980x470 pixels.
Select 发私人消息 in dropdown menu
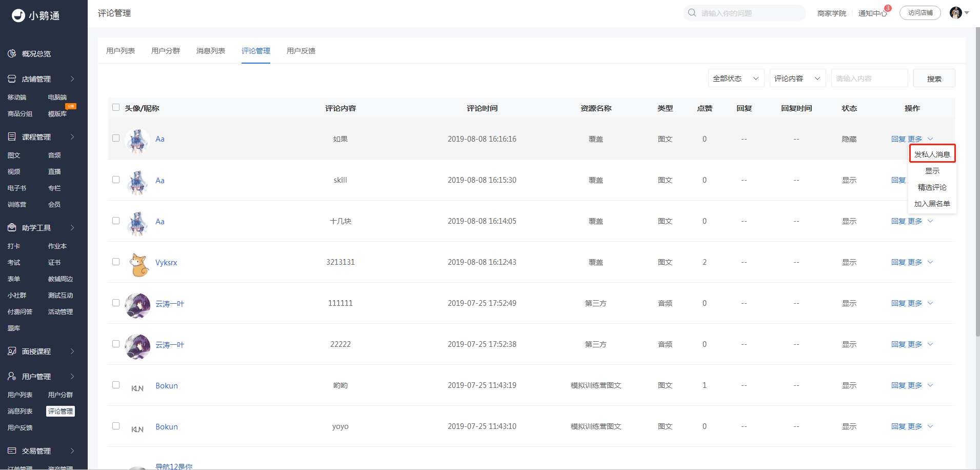tap(932, 154)
